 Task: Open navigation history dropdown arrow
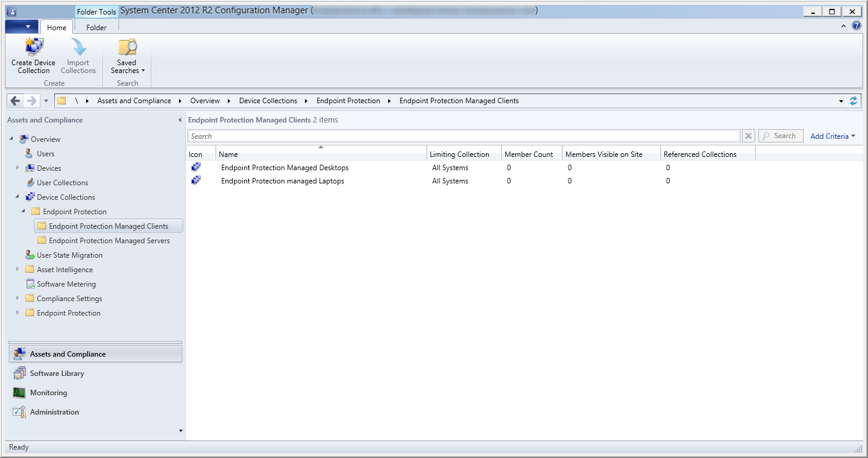click(x=46, y=101)
